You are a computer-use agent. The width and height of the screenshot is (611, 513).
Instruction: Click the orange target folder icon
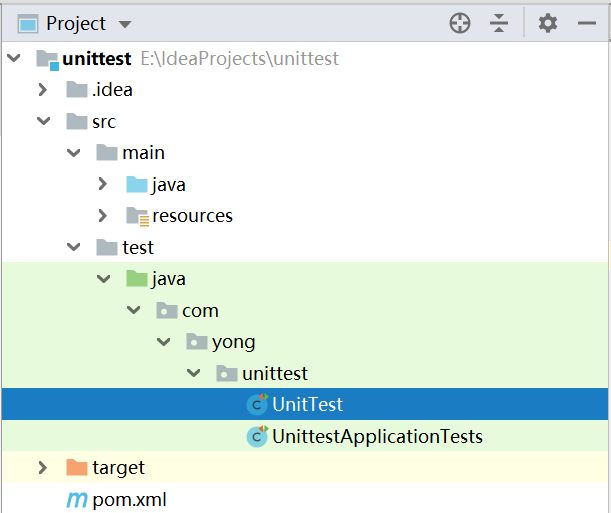tap(76, 467)
